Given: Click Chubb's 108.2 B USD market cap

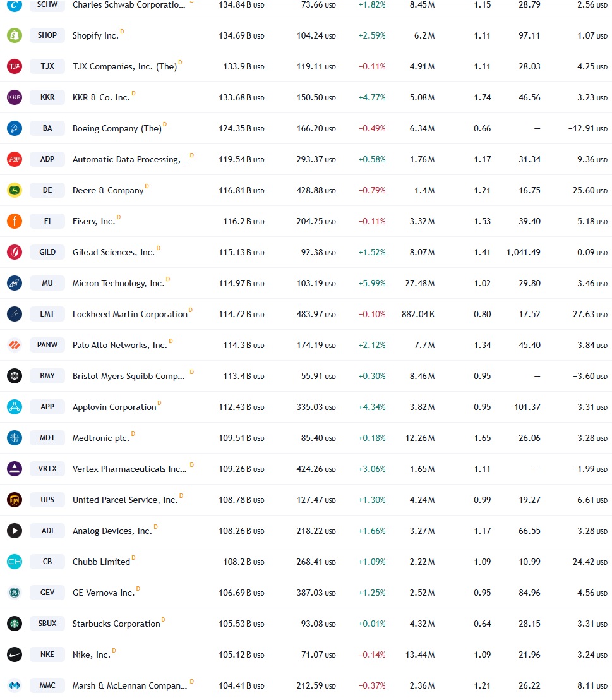Looking at the screenshot, I should 244,562.
